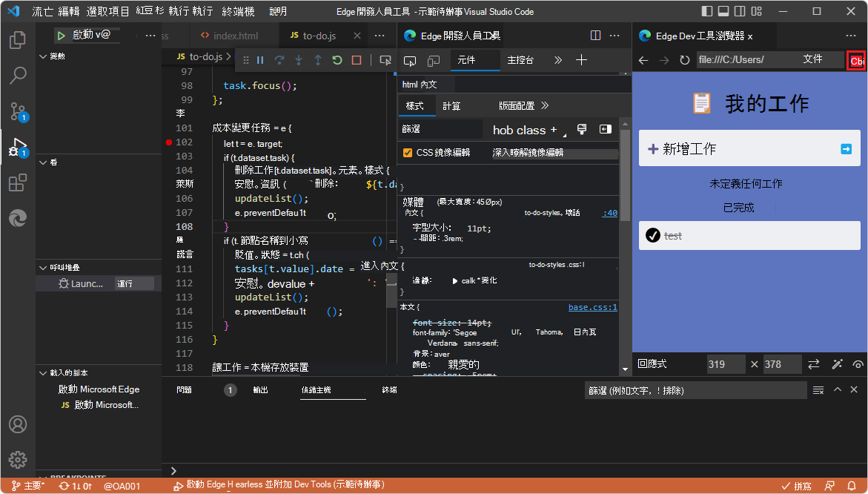Open Source Control view in activity bar
This screenshot has width=868, height=494.
click(18, 111)
